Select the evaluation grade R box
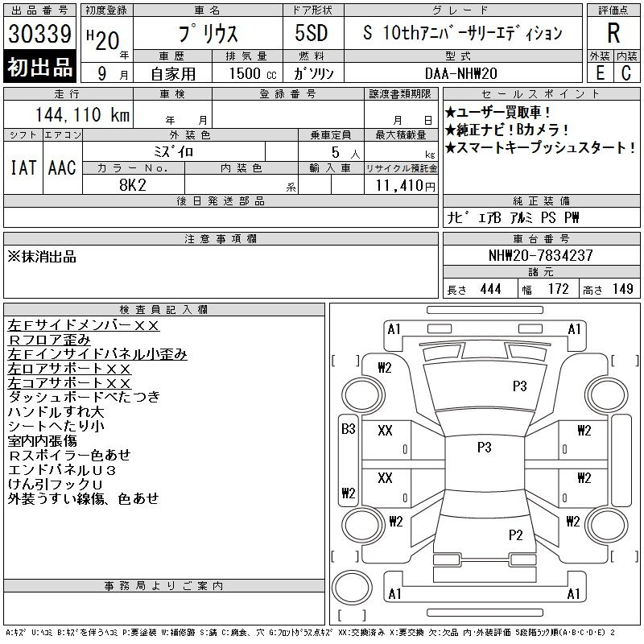Viewport: 644px width, 644px height. click(x=613, y=33)
